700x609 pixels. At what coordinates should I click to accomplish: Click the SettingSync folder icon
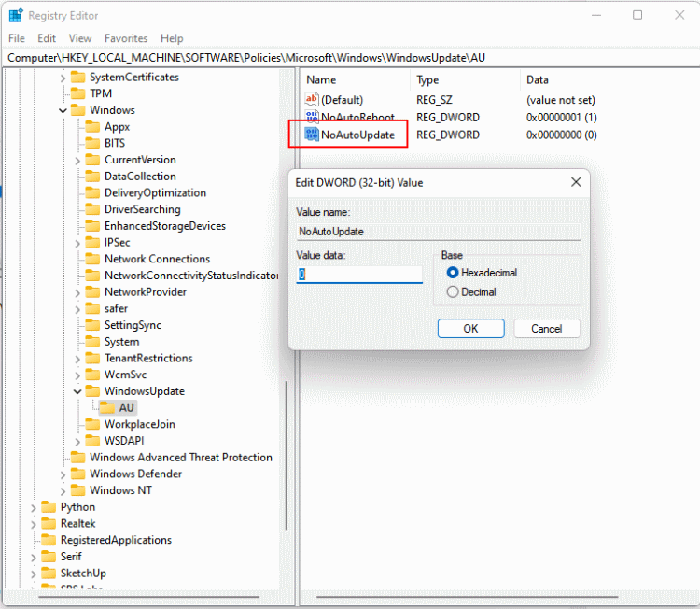[x=92, y=325]
